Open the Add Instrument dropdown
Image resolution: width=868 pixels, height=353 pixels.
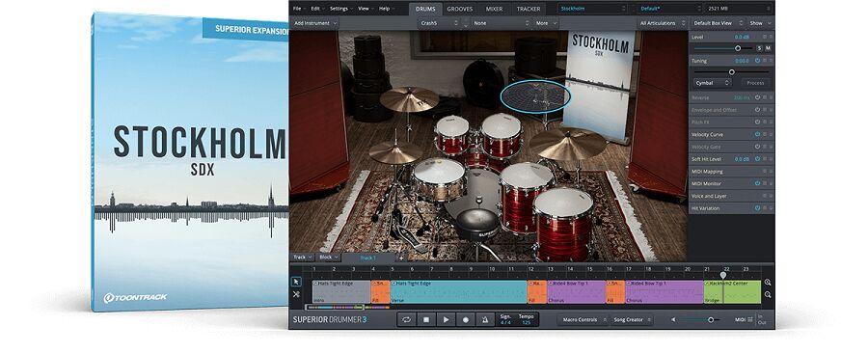315,23
